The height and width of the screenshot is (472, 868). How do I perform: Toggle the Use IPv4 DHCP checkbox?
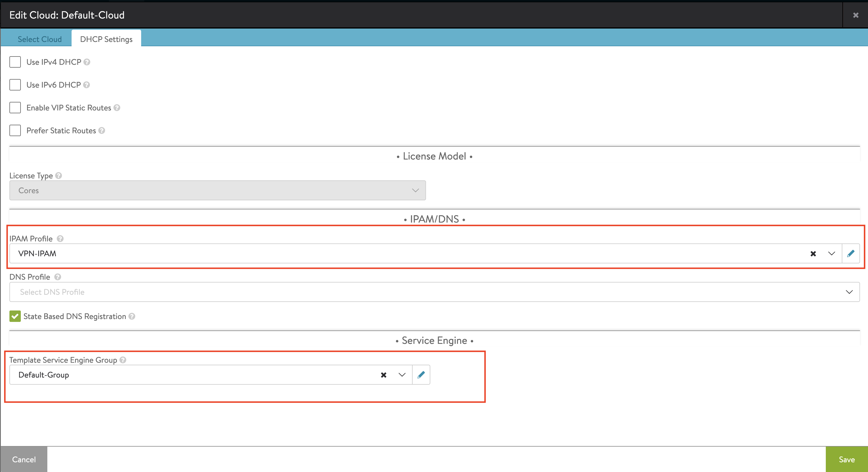(15, 62)
